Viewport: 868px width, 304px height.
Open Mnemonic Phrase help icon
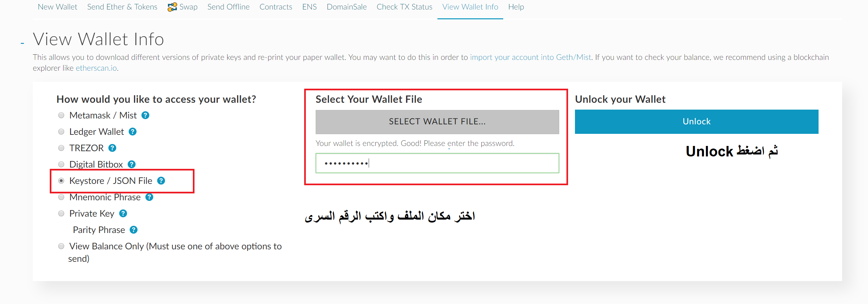(x=149, y=197)
